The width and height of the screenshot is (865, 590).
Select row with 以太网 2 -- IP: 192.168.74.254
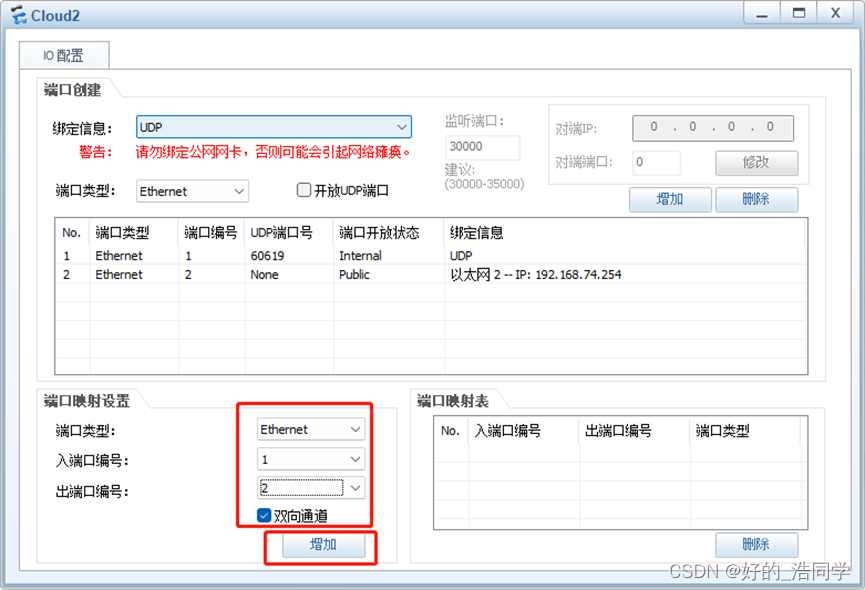[x=431, y=275]
